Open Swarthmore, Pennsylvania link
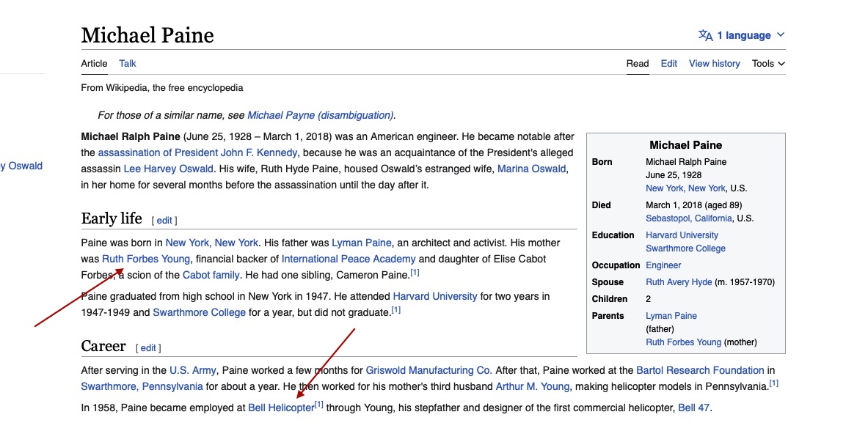The image size is (868, 431). [x=142, y=387]
